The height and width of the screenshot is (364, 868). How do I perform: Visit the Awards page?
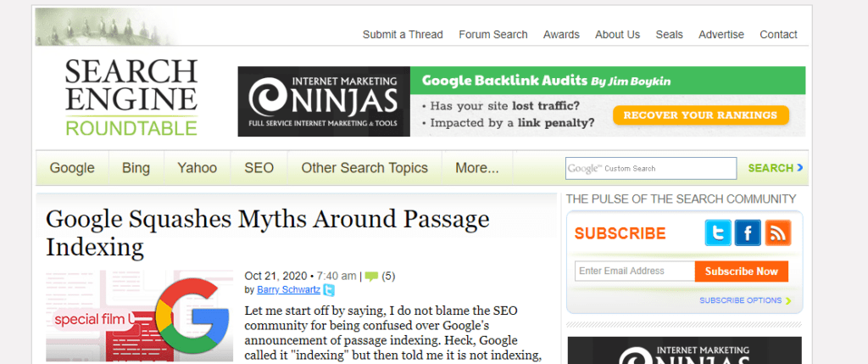point(561,34)
